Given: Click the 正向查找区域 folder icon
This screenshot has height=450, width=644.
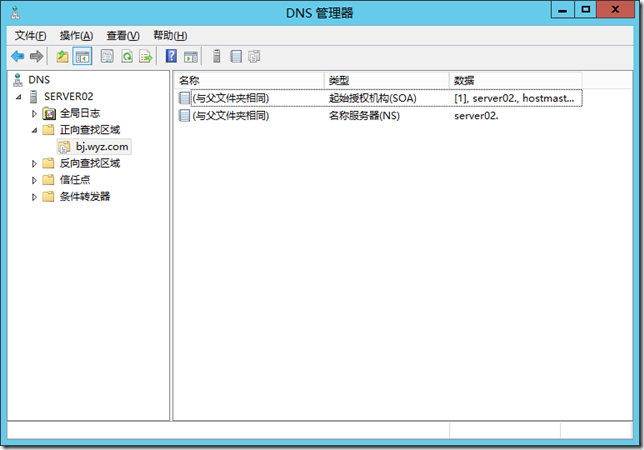Looking at the screenshot, I should pos(48,130).
